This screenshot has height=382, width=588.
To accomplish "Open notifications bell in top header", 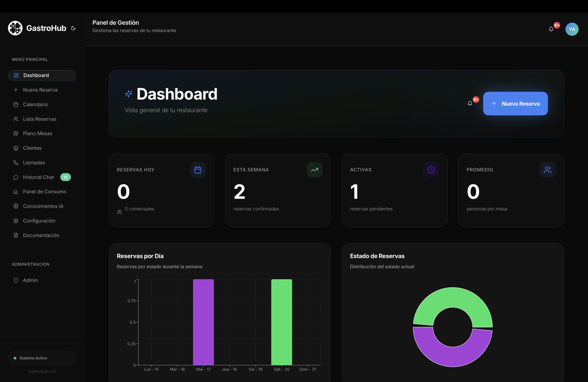I will (551, 29).
